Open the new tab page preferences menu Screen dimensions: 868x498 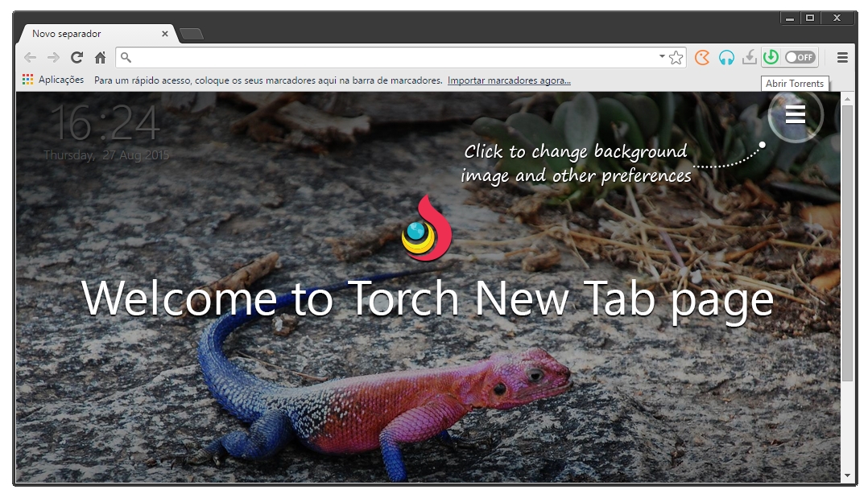click(796, 115)
